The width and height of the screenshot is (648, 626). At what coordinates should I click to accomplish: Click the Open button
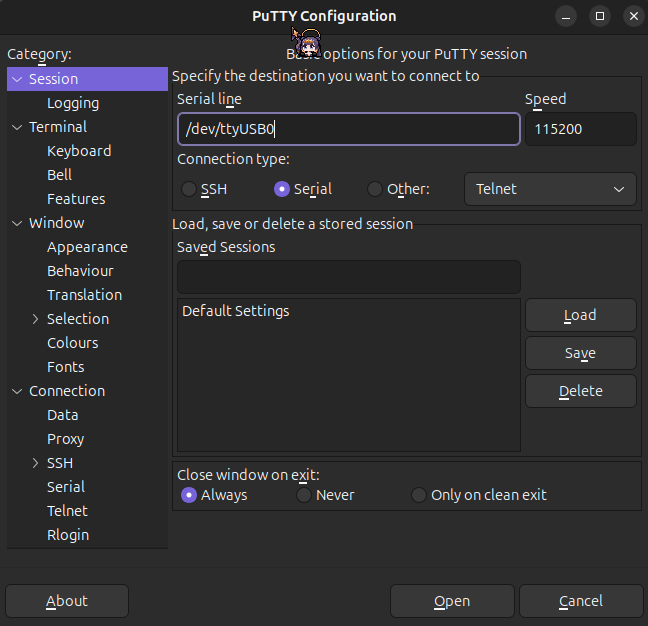452,601
